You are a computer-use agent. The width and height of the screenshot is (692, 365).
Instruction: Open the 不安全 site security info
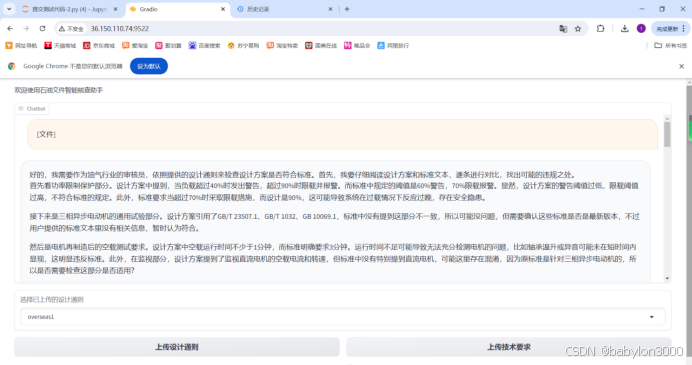[x=71, y=29]
